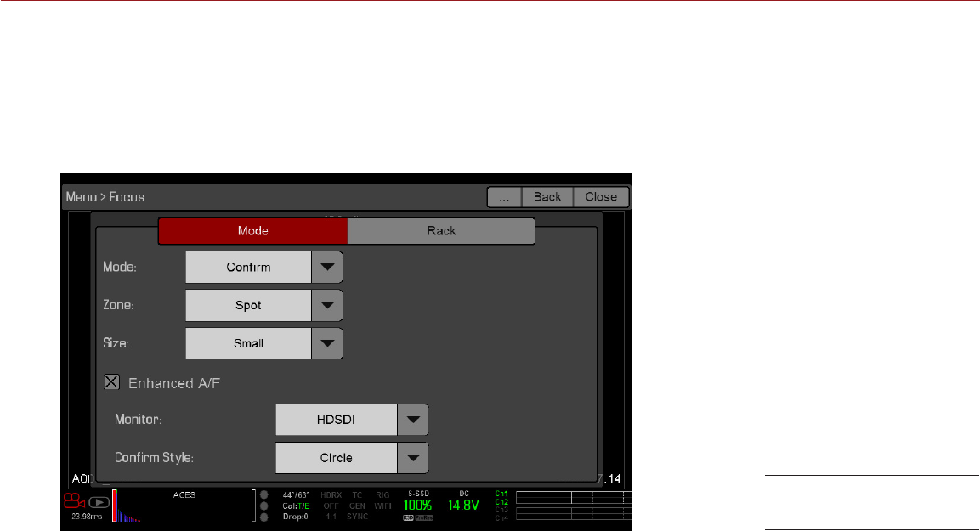
Task: Click the audio level meter bars
Action: click(x=574, y=506)
